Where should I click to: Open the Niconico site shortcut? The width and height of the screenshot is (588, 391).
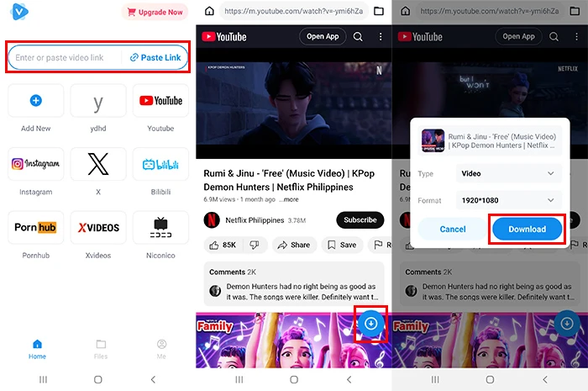click(160, 227)
